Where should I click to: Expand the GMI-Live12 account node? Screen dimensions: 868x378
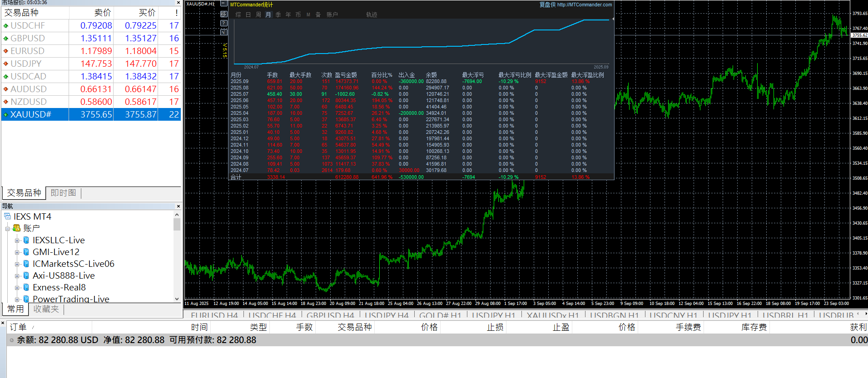point(17,252)
